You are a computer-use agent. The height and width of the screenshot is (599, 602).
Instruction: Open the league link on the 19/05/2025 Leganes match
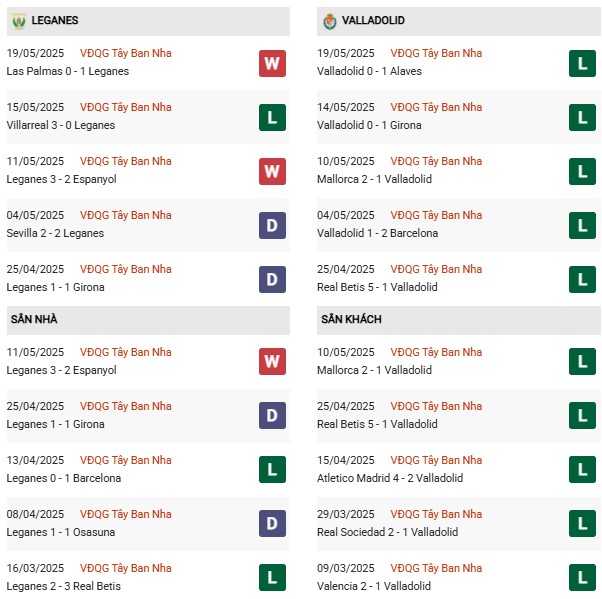coord(126,53)
